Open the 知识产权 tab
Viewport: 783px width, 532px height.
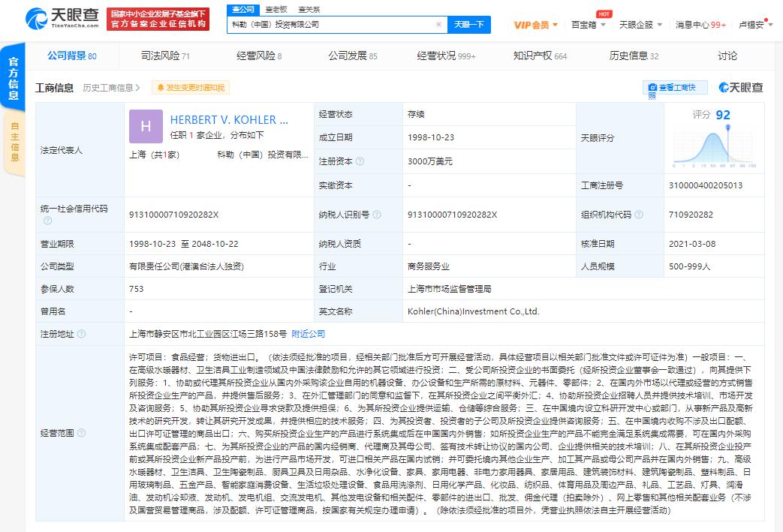click(540, 56)
